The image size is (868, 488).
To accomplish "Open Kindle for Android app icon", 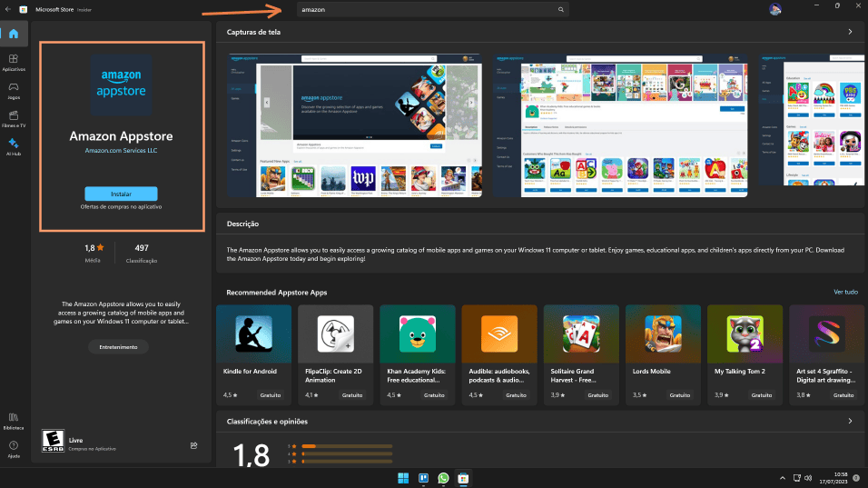I will (253, 334).
